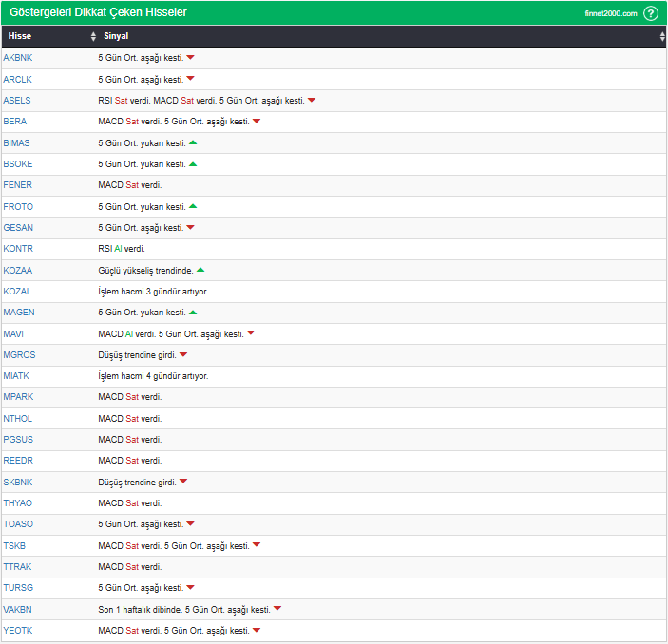Select 'İşlem hacmi 3 gündür artıyor.' text
The height and width of the screenshot is (644, 668).
(153, 292)
